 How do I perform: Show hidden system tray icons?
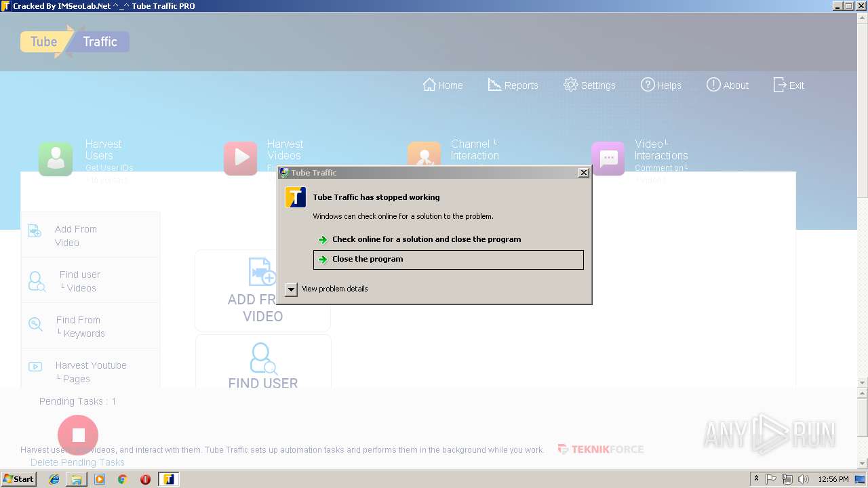756,479
